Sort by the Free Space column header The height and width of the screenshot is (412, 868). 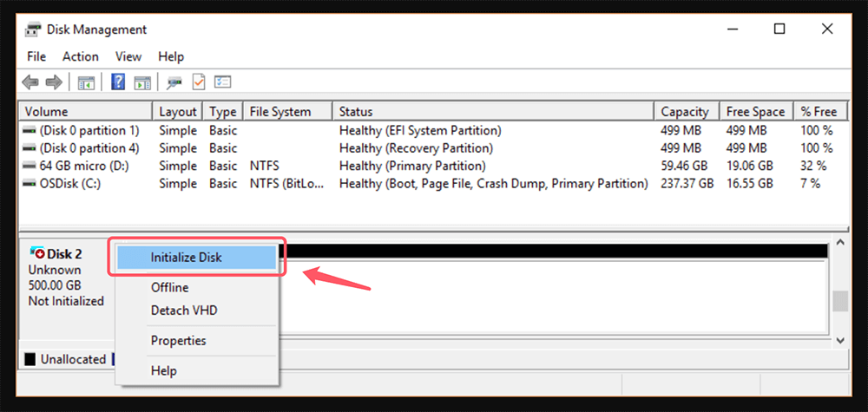coord(755,111)
